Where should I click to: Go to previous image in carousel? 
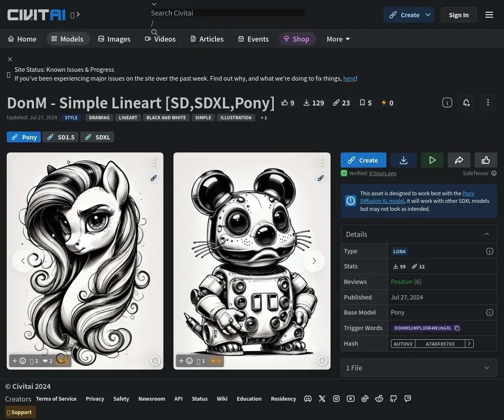click(x=23, y=261)
